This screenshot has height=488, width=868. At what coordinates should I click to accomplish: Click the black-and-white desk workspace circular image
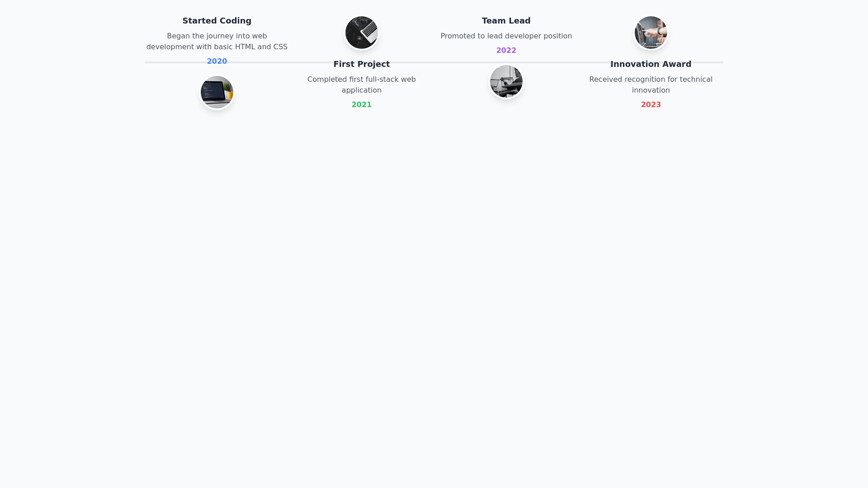click(506, 81)
